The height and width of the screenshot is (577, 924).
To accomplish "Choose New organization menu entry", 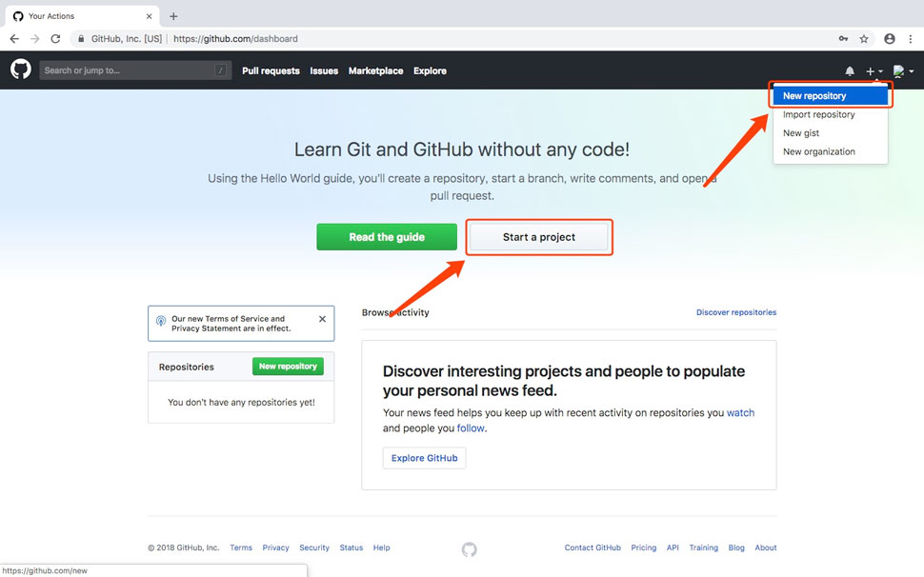I will point(831,151).
